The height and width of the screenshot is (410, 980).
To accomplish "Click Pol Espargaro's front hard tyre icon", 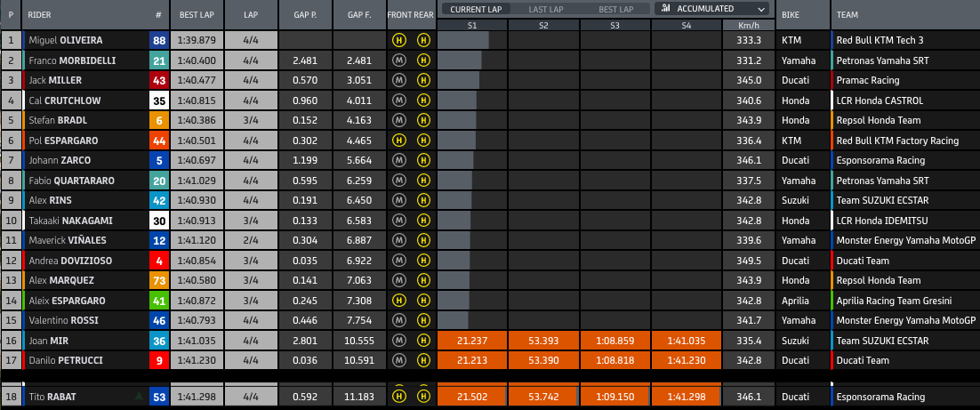I will pyautogui.click(x=398, y=141).
